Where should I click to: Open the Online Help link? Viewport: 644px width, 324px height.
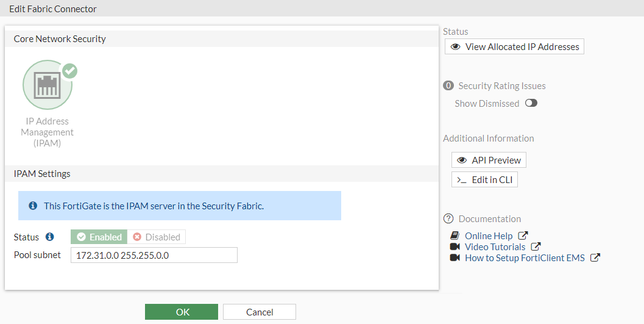point(489,236)
